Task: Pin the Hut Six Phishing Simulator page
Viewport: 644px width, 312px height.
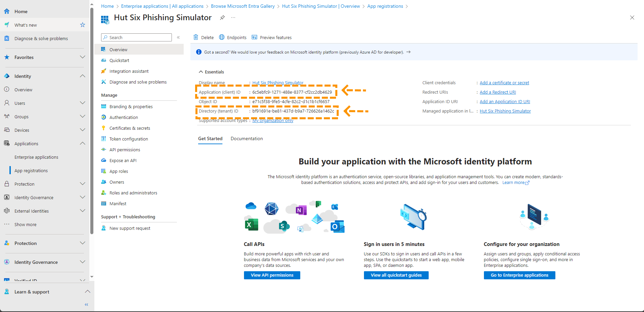Action: 222,18
